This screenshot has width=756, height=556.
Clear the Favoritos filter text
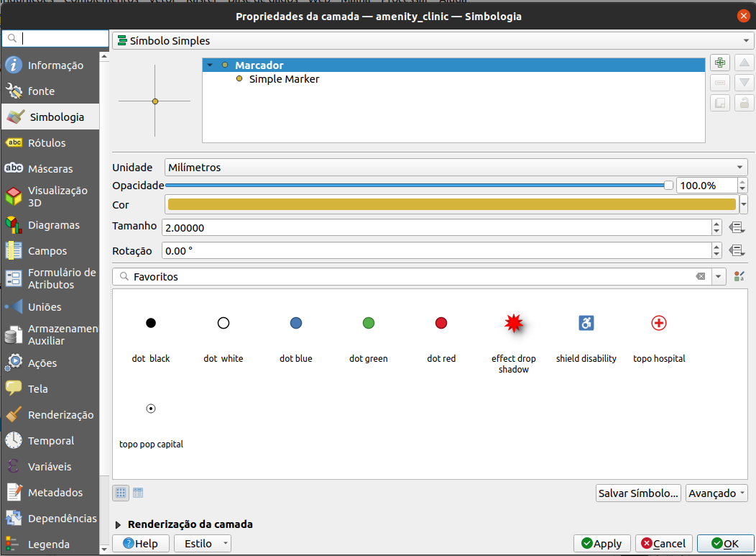pyautogui.click(x=701, y=276)
